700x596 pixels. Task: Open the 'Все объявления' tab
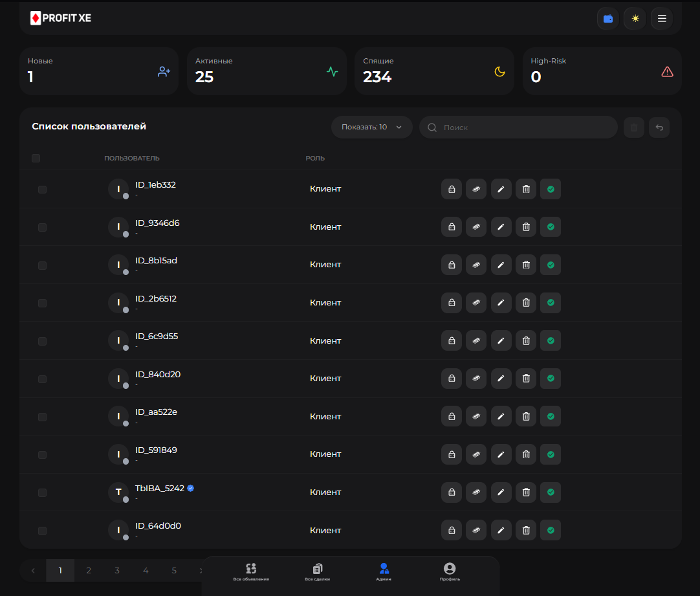pos(251,571)
